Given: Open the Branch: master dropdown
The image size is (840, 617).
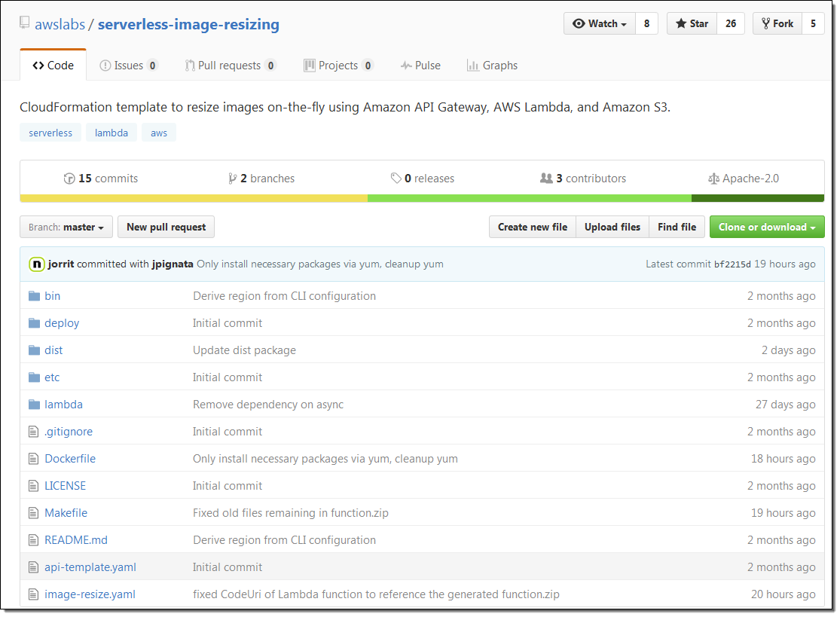Looking at the screenshot, I should (x=66, y=227).
